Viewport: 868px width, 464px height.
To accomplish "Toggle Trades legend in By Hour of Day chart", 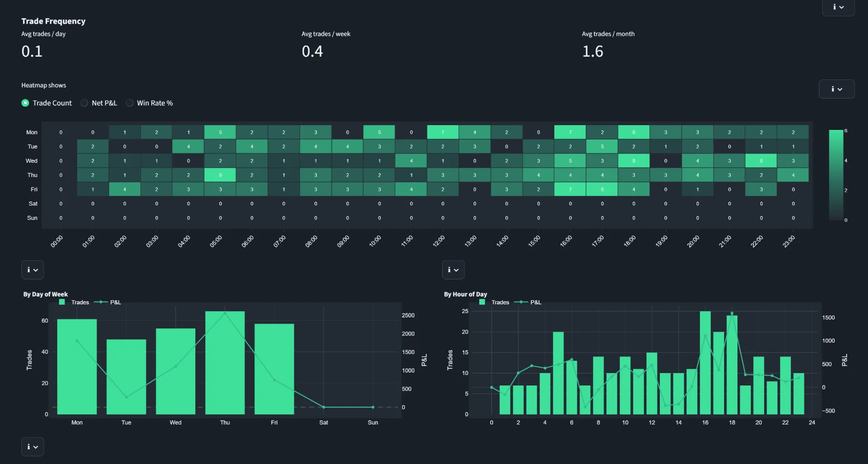I will click(495, 302).
